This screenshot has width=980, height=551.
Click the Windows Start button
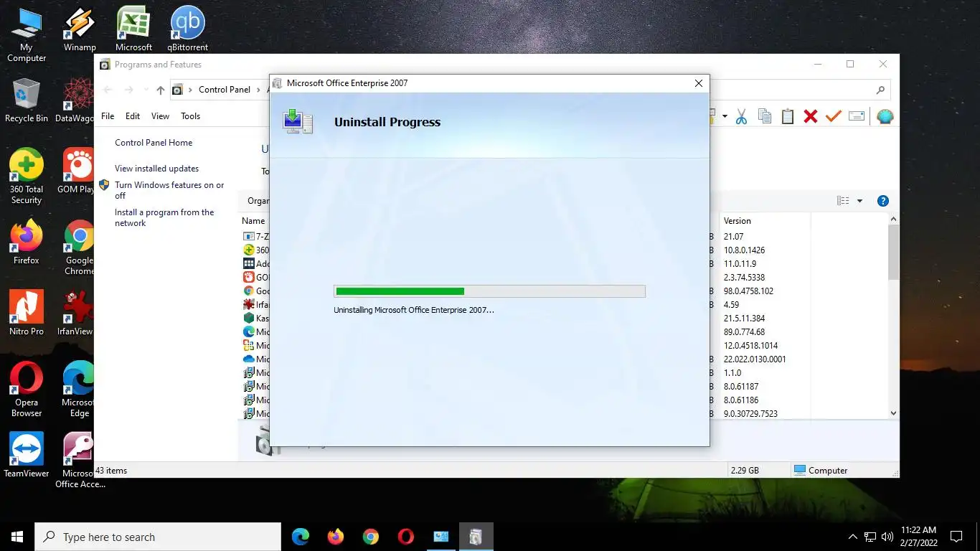pyautogui.click(x=17, y=537)
